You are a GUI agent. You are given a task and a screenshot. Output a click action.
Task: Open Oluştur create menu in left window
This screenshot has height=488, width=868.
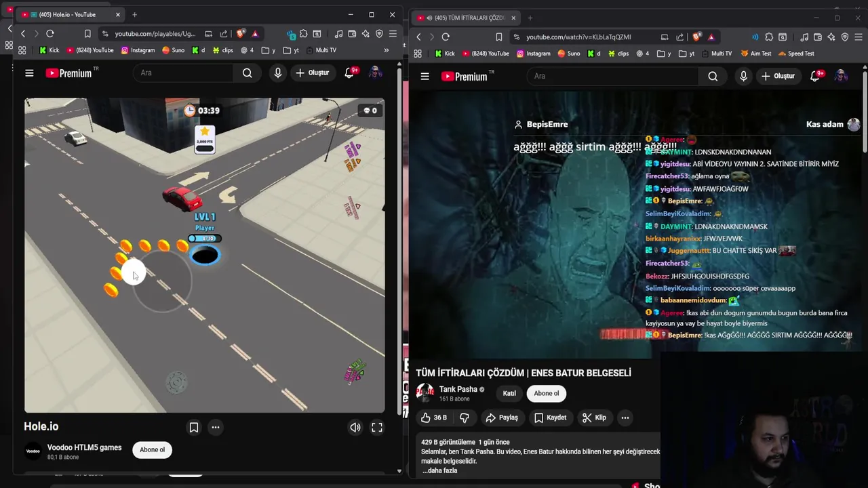[x=312, y=73]
